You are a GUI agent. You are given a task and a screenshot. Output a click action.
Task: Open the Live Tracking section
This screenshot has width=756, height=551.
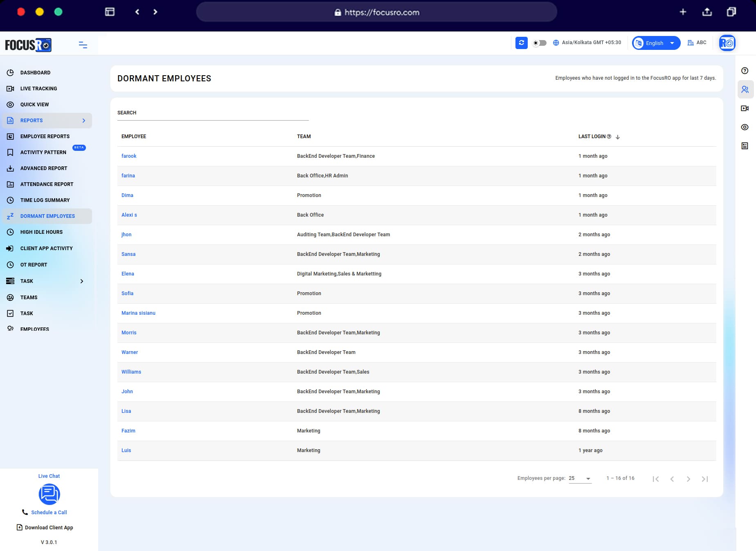39,88
